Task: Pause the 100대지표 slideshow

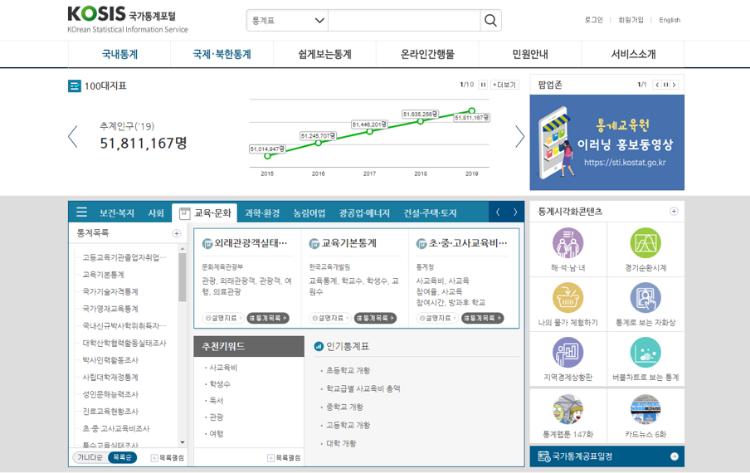Action: [x=483, y=85]
